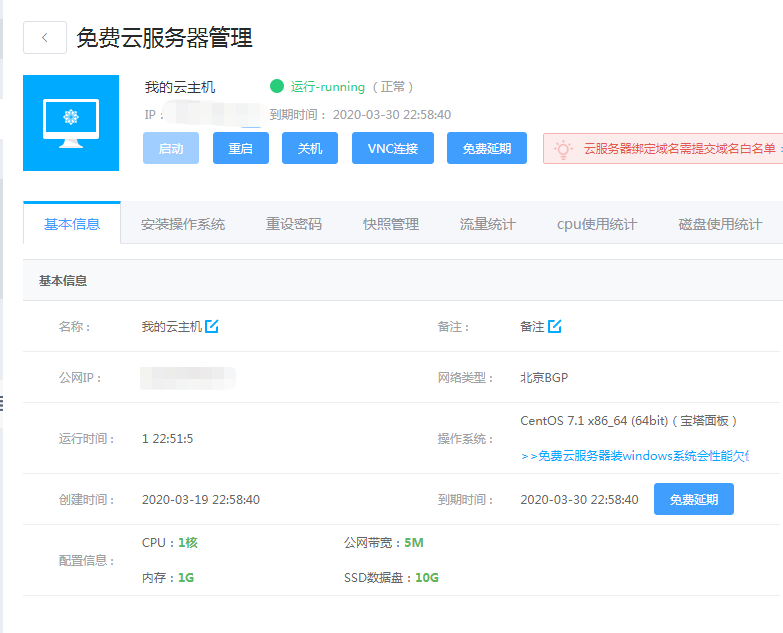The width and height of the screenshot is (783, 633).
Task: Open the VNC连接 connection
Action: tap(392, 148)
